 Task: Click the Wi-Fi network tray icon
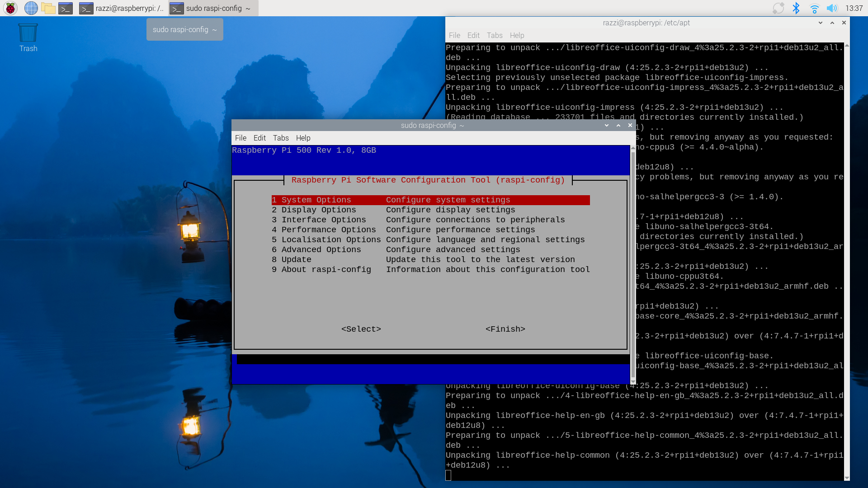[814, 8]
